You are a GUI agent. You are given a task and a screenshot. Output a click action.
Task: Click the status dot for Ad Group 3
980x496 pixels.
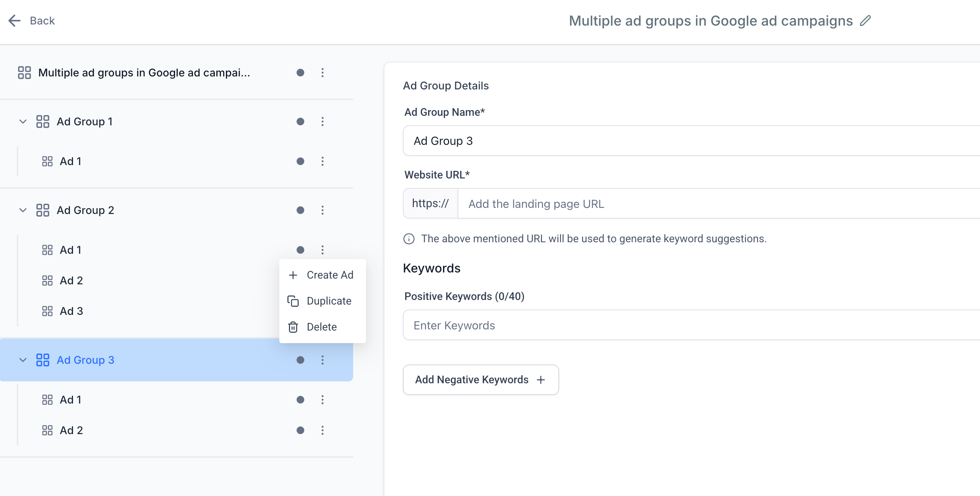coord(300,360)
